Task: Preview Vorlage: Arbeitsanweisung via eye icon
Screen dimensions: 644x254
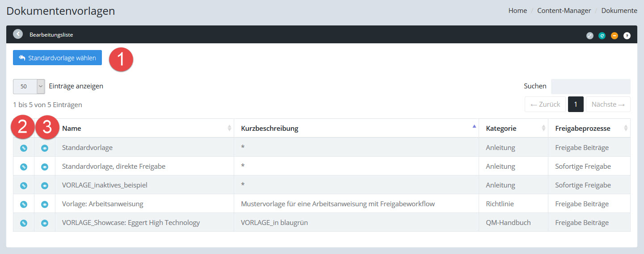Action: coord(45,204)
